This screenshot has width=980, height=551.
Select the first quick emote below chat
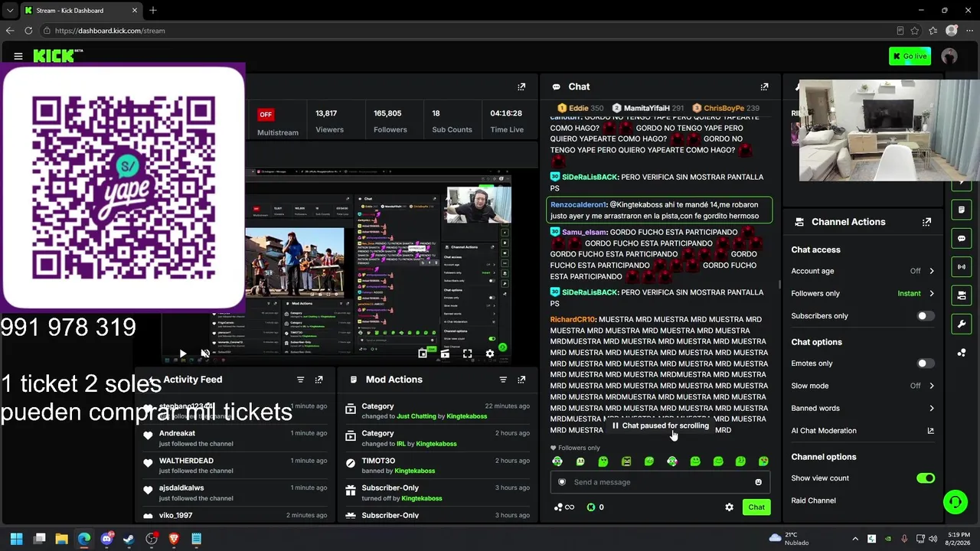point(557,461)
